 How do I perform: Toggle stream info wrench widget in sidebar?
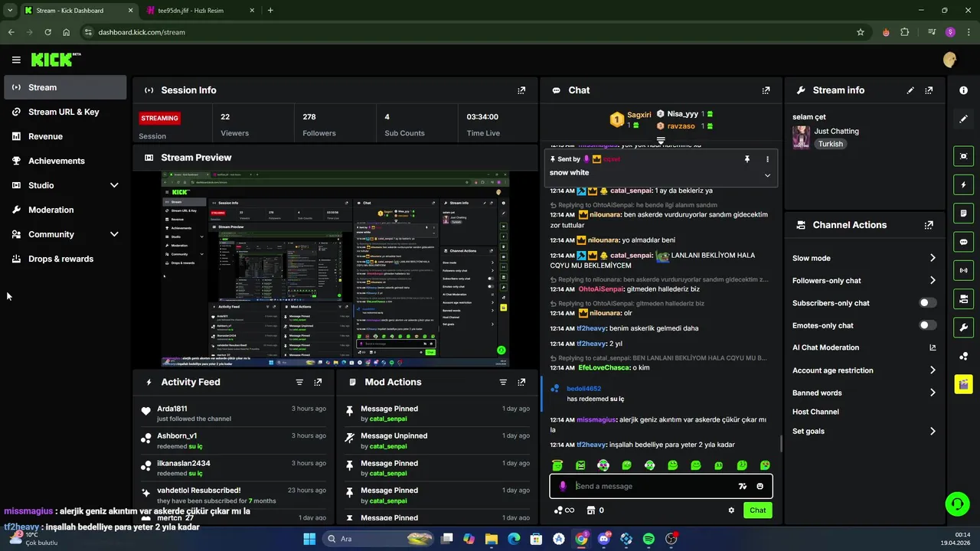[963, 328]
